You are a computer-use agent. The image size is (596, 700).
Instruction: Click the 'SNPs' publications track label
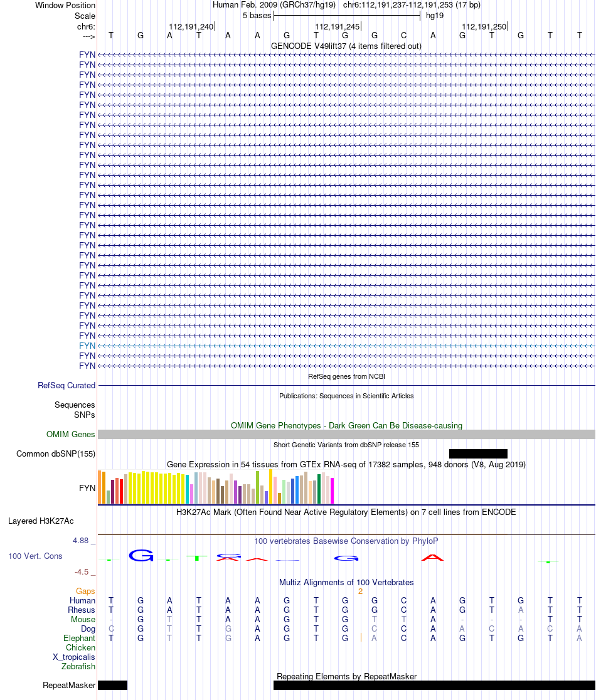84,415
